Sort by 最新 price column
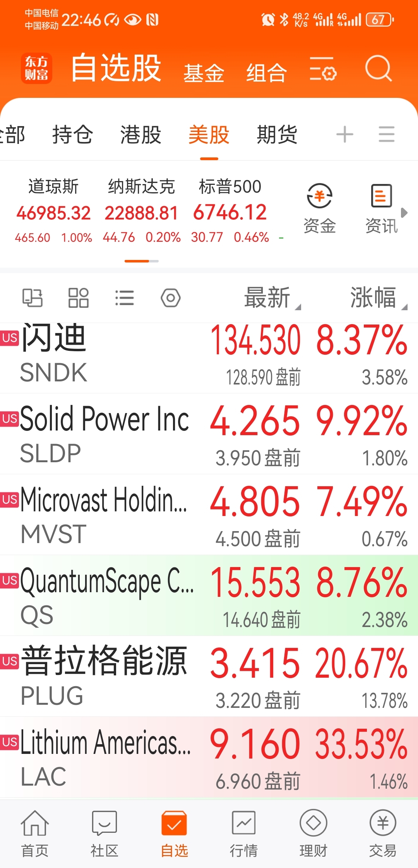 click(272, 298)
